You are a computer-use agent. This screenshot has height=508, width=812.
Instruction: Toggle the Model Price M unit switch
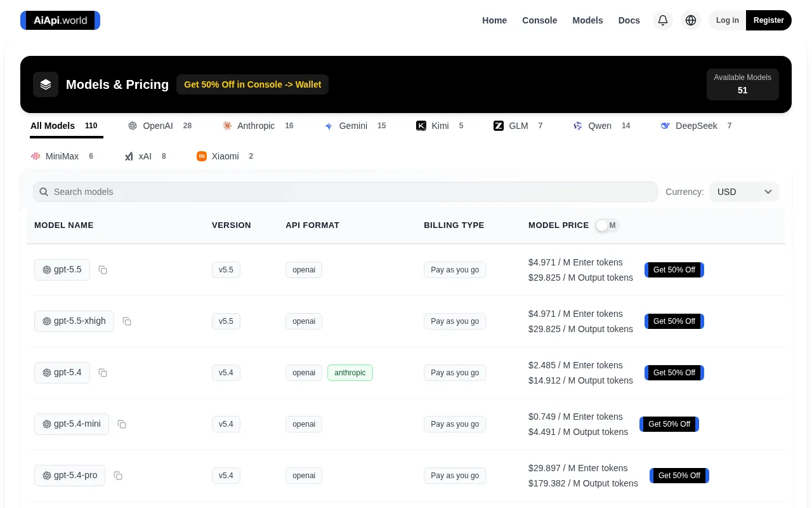pyautogui.click(x=606, y=225)
